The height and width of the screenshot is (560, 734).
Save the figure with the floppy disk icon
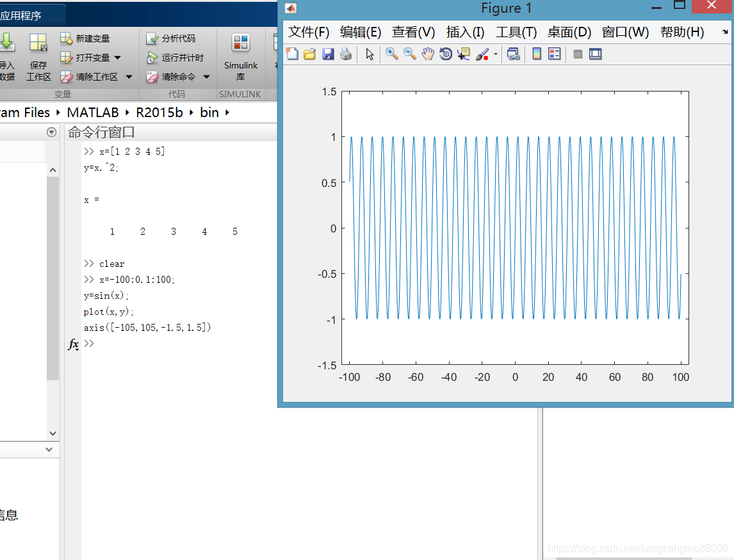click(x=328, y=54)
